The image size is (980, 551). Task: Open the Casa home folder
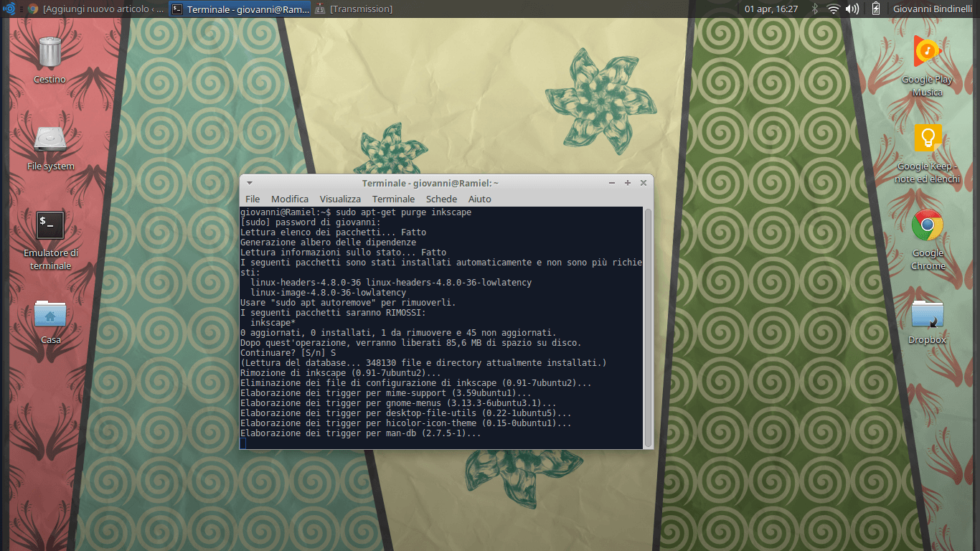[50, 314]
